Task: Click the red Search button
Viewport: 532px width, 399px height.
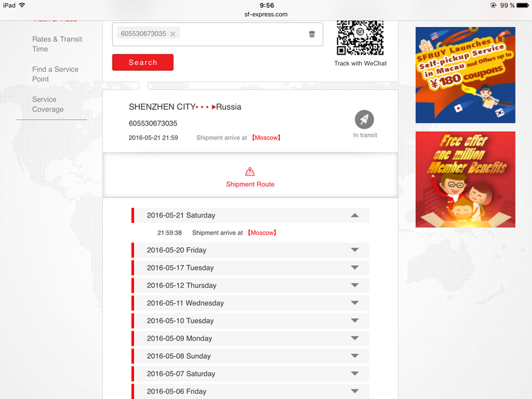Action: [x=143, y=62]
